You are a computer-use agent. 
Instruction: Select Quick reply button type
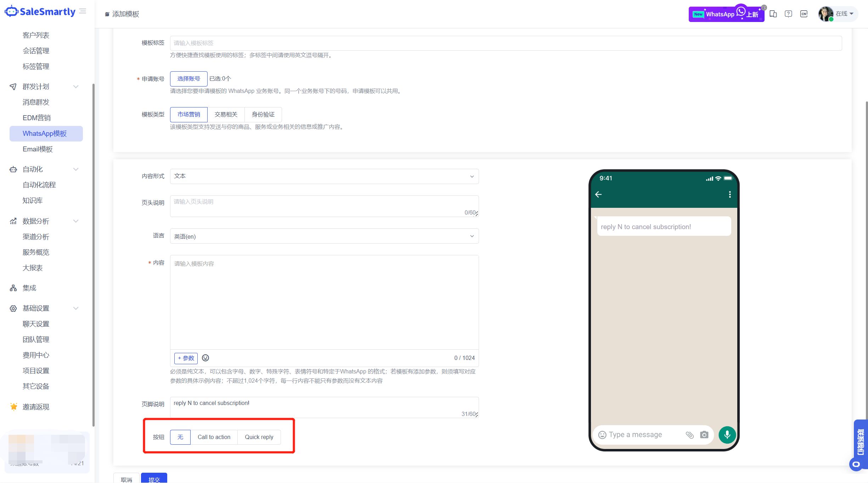[259, 437]
